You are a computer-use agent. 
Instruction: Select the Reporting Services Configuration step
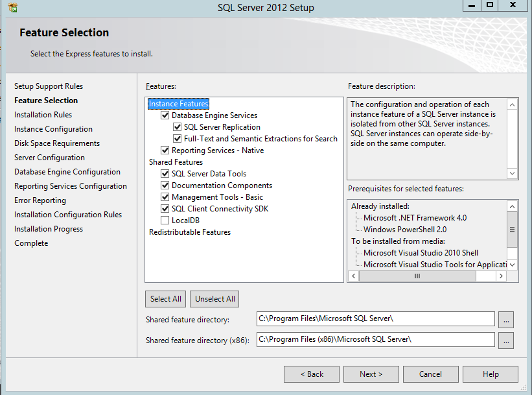[x=71, y=186]
